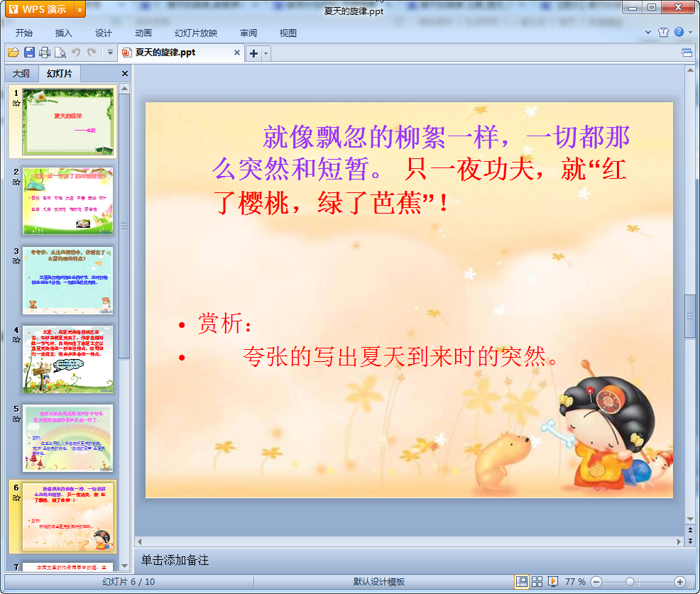Expand the dropdown beside the new tab button
Image resolution: width=700 pixels, height=594 pixels.
[x=266, y=53]
